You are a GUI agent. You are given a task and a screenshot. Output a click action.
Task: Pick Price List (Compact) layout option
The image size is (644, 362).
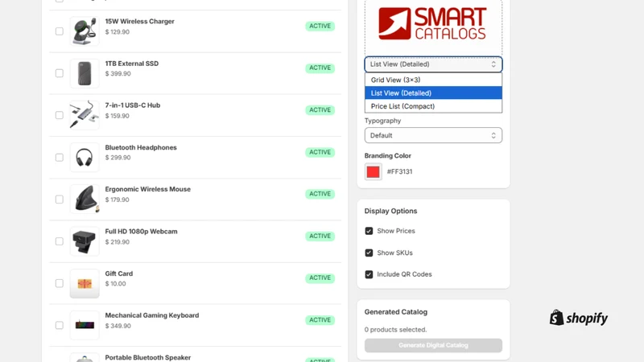(x=433, y=106)
